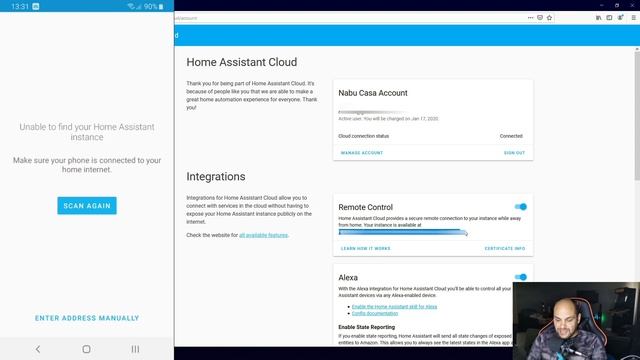Tap the SCAN AGAIN button on the phone

pyautogui.click(x=87, y=206)
